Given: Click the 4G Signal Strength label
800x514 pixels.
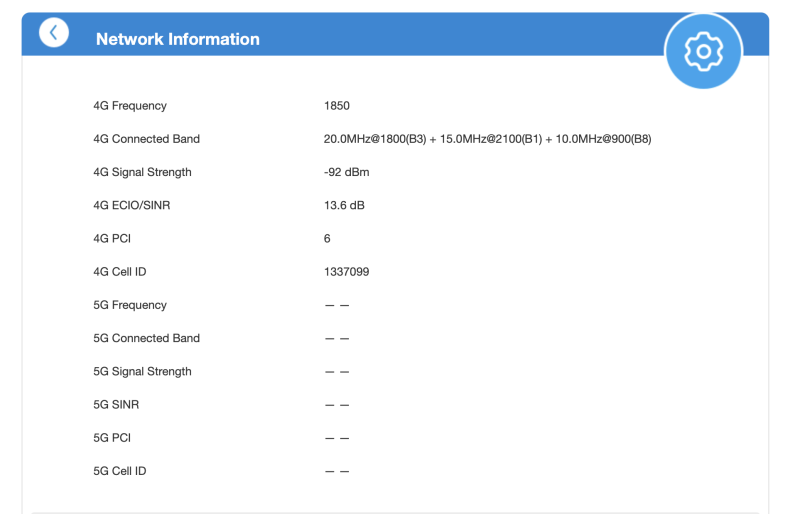Looking at the screenshot, I should click(x=142, y=172).
